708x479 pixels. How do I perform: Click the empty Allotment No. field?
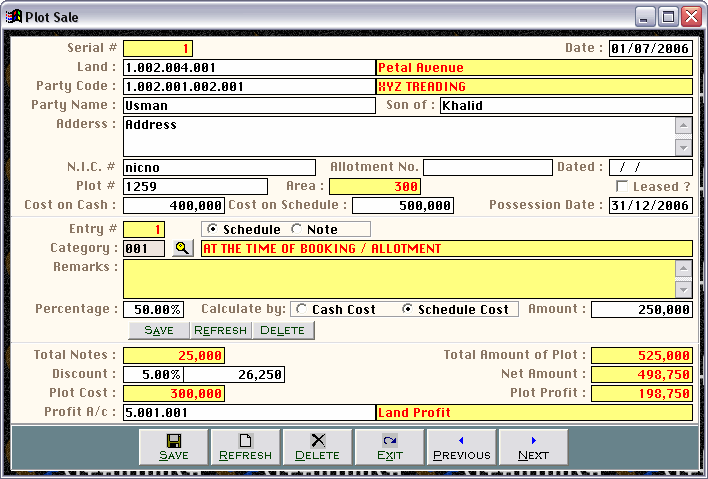[x=488, y=167]
